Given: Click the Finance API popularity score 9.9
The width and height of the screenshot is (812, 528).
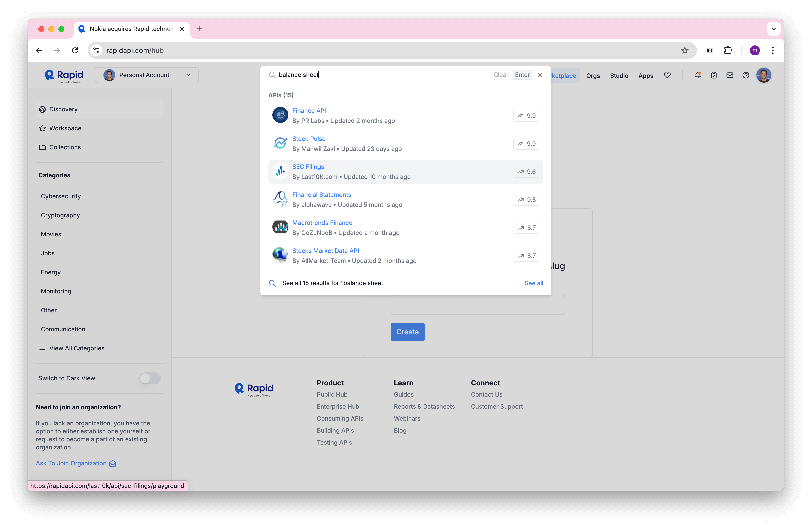Looking at the screenshot, I should (526, 116).
